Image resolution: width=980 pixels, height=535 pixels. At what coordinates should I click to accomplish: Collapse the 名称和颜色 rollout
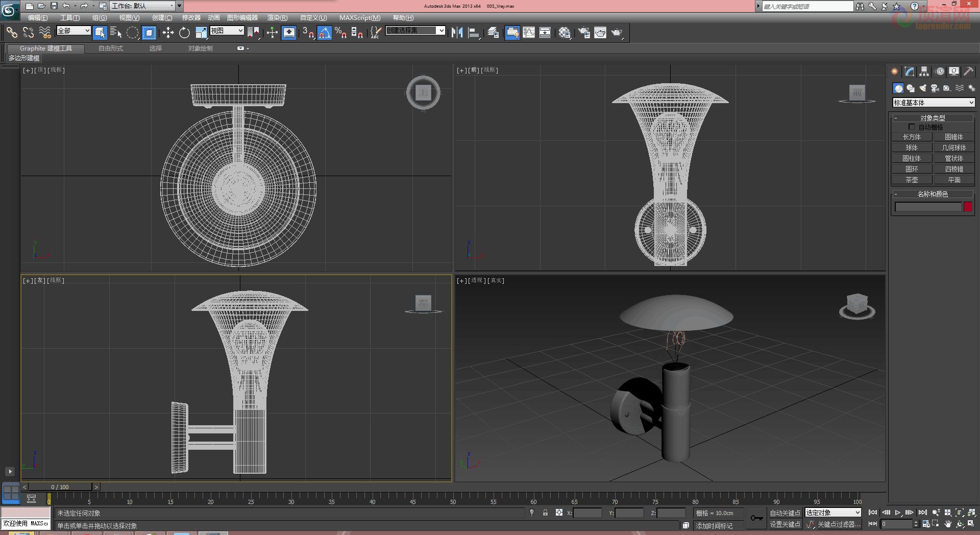pos(933,194)
